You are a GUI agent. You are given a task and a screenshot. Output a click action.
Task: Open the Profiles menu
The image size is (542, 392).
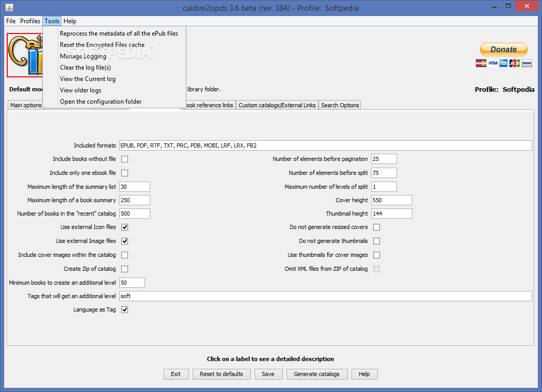(x=30, y=21)
